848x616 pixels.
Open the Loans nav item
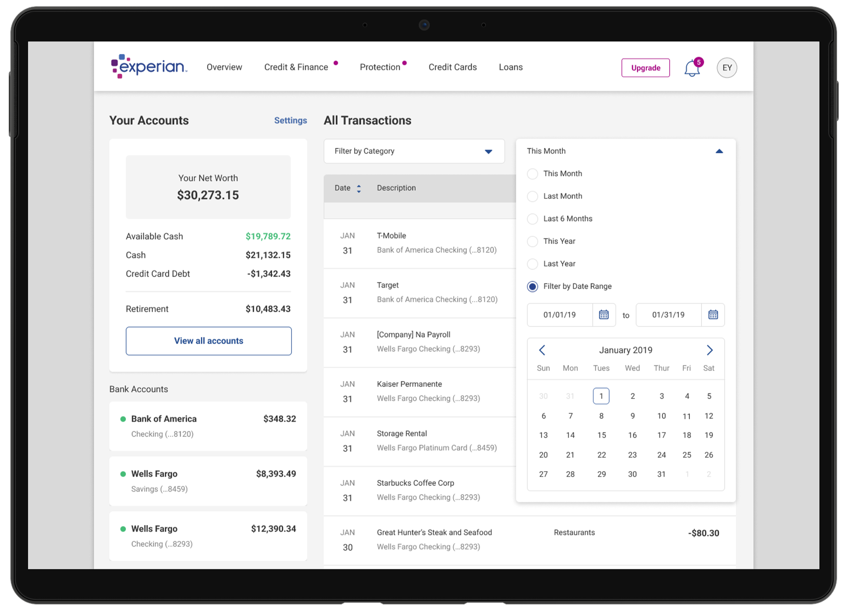(511, 67)
